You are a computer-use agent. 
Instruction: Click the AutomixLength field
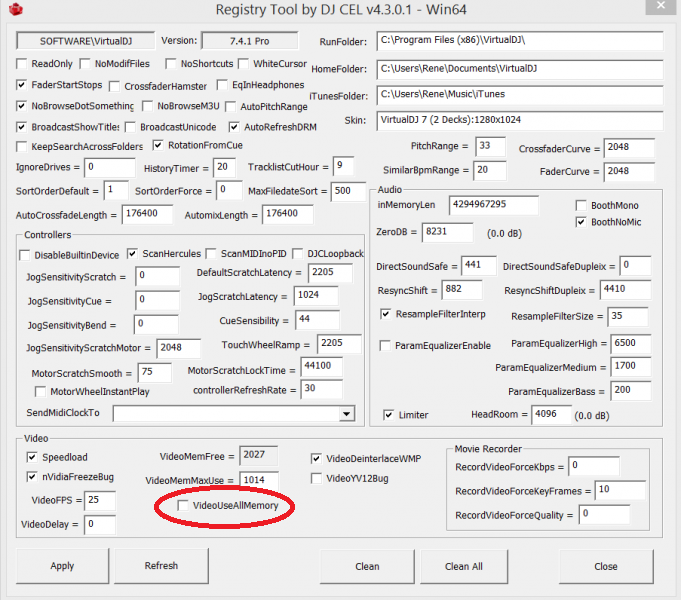click(288, 214)
